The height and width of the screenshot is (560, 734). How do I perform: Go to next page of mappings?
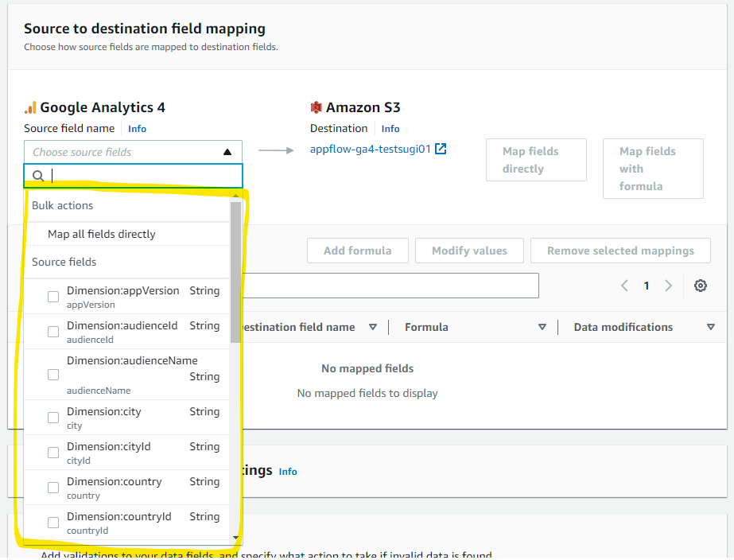669,286
